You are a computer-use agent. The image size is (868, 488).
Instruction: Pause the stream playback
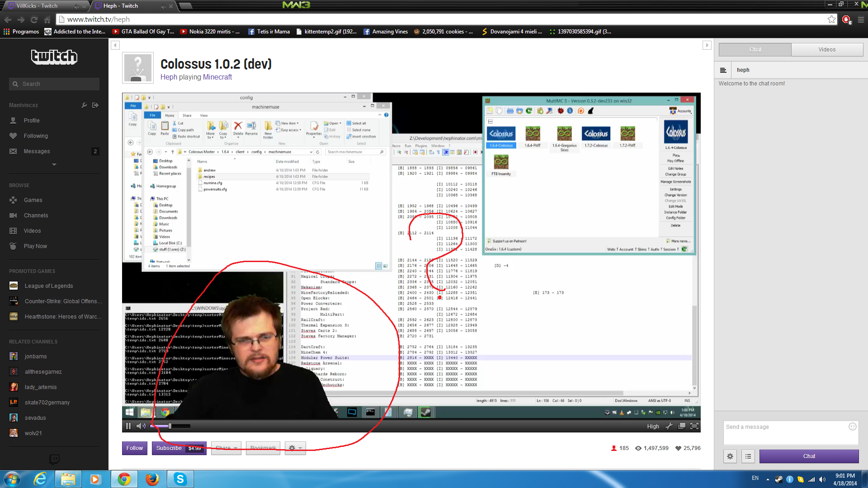(128, 426)
